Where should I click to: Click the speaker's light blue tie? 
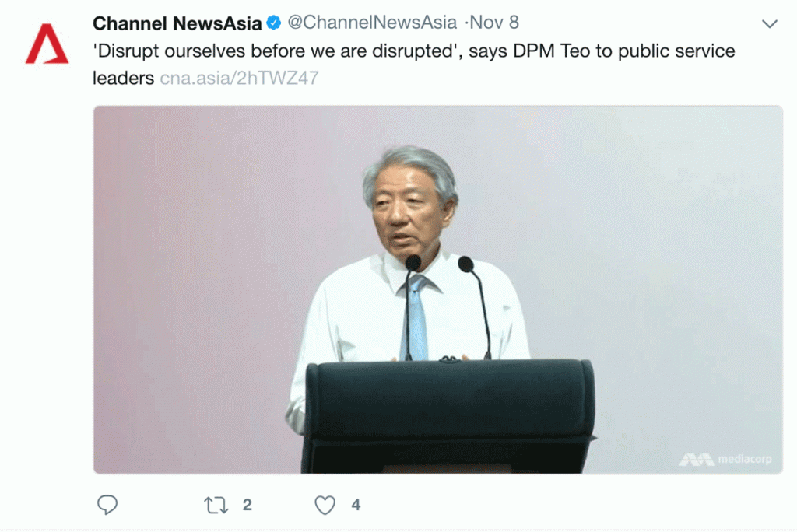point(417,317)
